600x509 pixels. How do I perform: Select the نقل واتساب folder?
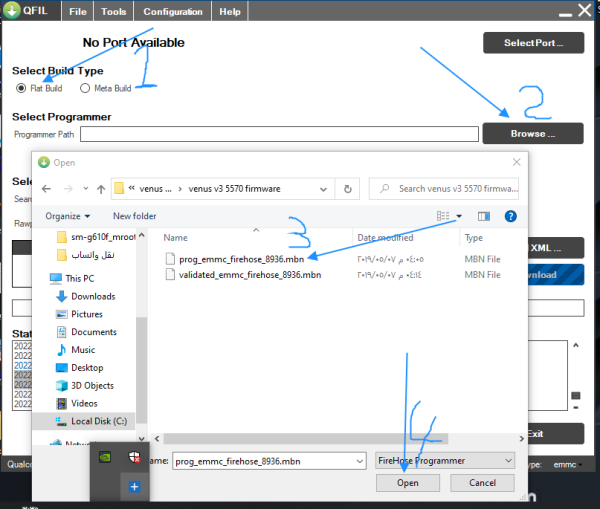coord(86,255)
